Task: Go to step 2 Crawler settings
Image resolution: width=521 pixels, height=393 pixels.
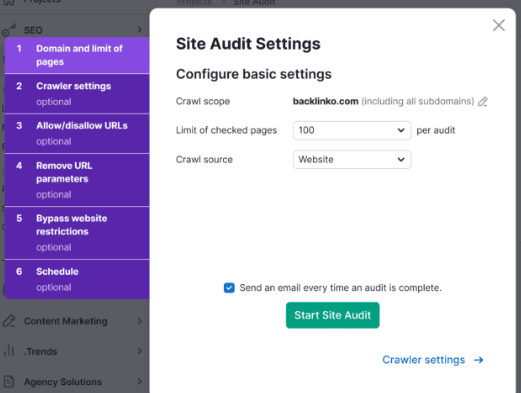Action: pos(77,94)
